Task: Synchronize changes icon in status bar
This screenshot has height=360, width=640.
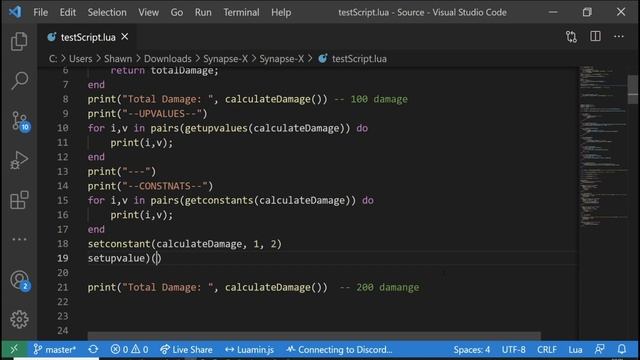Action: (93, 349)
